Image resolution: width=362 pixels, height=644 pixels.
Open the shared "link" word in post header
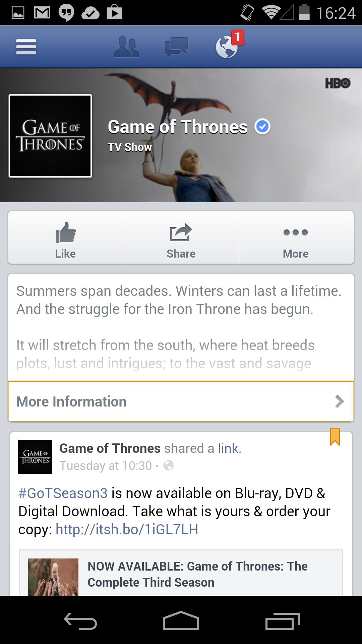click(x=228, y=448)
